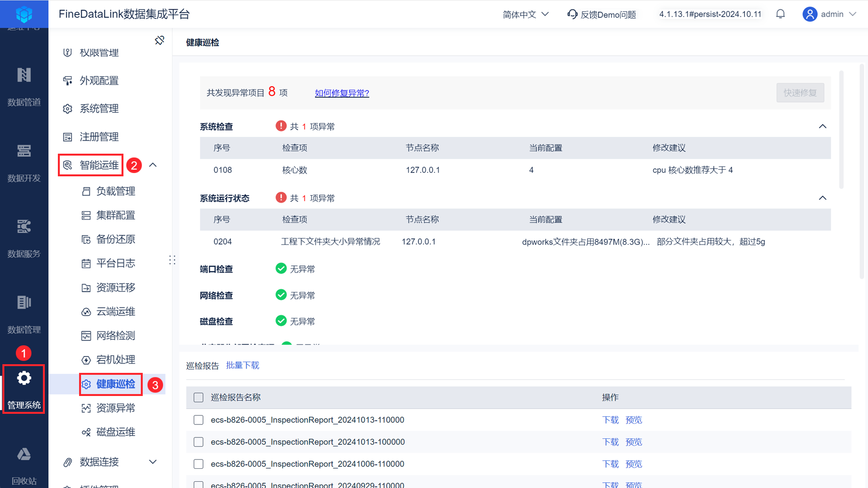The height and width of the screenshot is (488, 868).
Task: Open the 数据管理 module icon
Action: coord(24,302)
